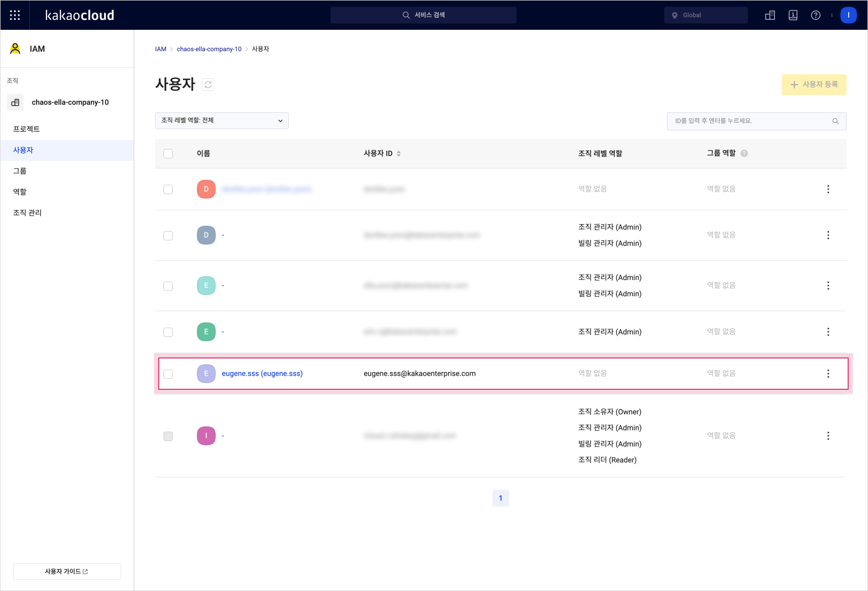Sort by 사용자 ID column arrows
868x591 pixels.
point(399,154)
